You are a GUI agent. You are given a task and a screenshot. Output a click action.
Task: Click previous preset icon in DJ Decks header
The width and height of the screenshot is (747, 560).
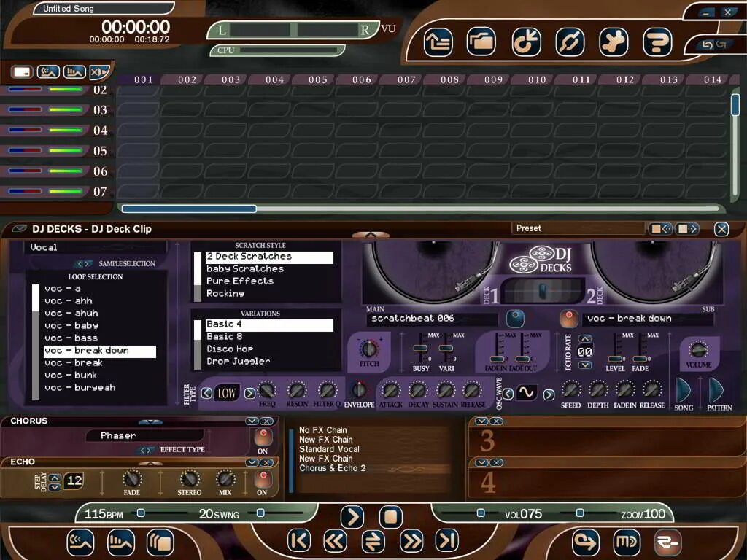(x=661, y=229)
